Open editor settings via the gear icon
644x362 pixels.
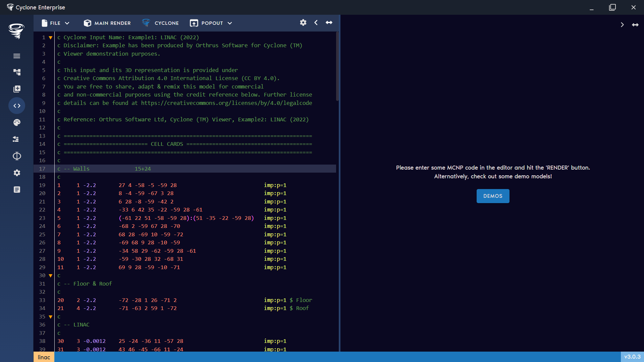(x=303, y=23)
